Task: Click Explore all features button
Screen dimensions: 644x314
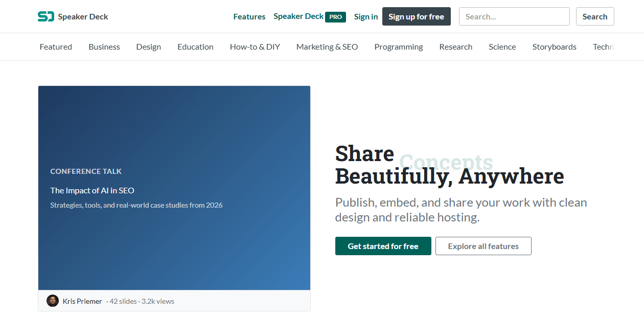Action: point(484,246)
